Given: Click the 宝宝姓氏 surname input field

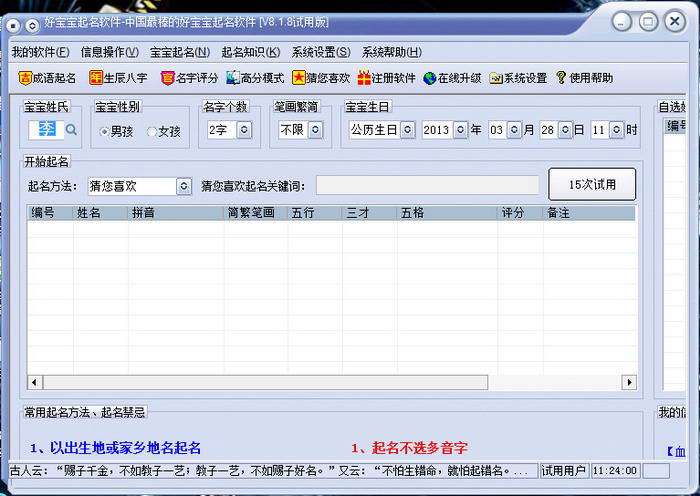Looking at the screenshot, I should click(46, 129).
